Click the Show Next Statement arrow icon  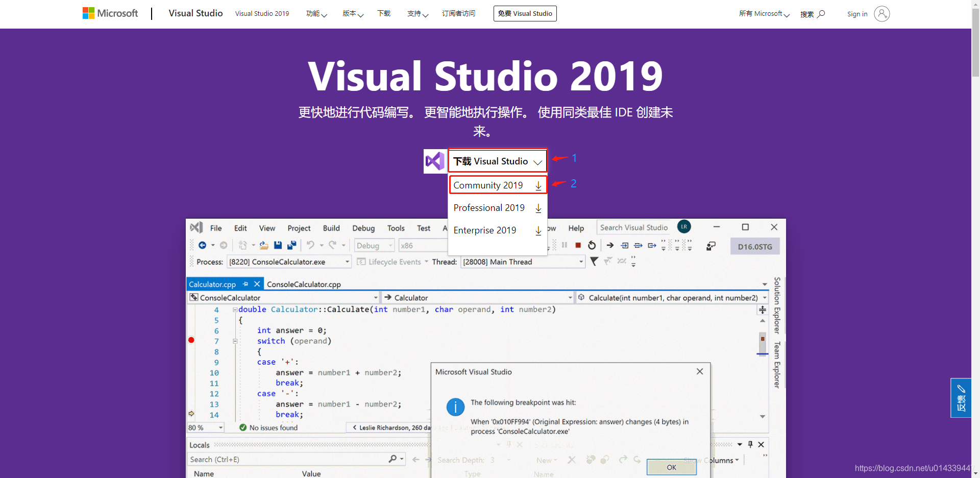point(610,246)
